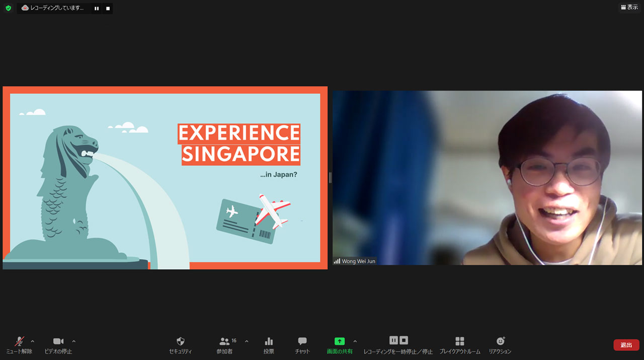Open the 参加者 (Participants) list

click(225, 345)
